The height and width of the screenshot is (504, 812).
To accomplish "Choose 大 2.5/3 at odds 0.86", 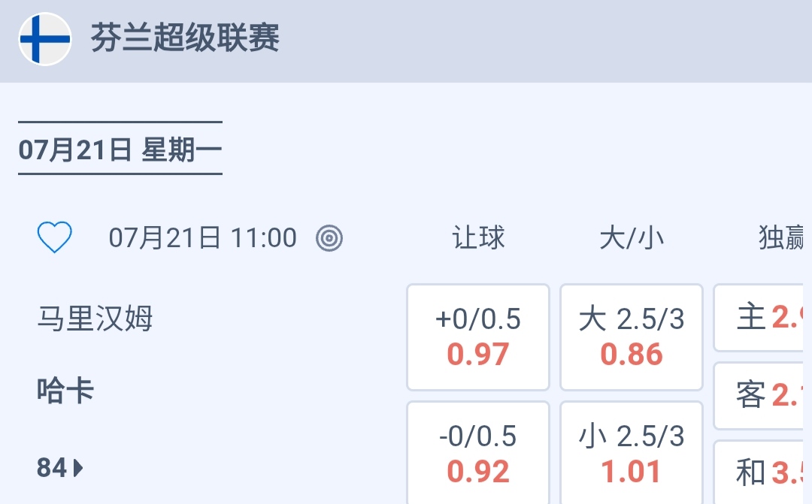I will pyautogui.click(x=632, y=337).
